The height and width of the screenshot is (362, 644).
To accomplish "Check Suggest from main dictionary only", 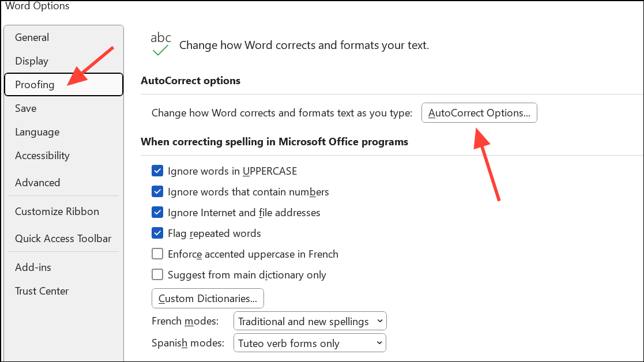I will click(157, 274).
